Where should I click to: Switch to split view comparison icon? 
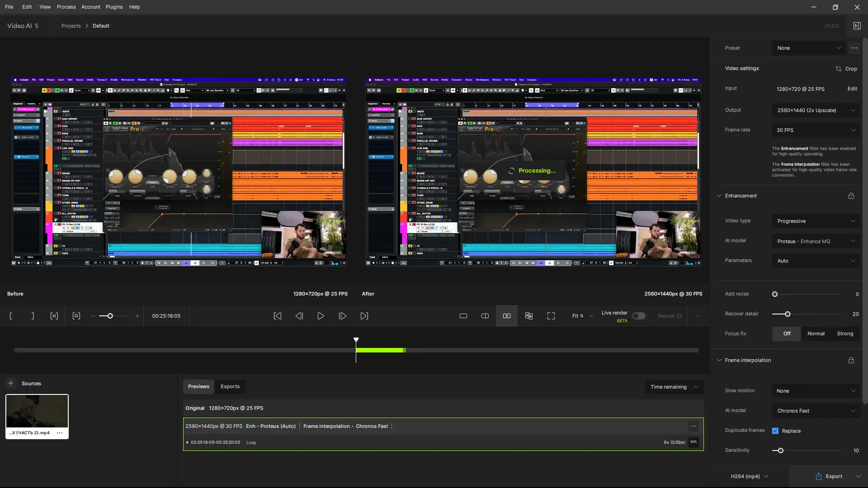[485, 316]
